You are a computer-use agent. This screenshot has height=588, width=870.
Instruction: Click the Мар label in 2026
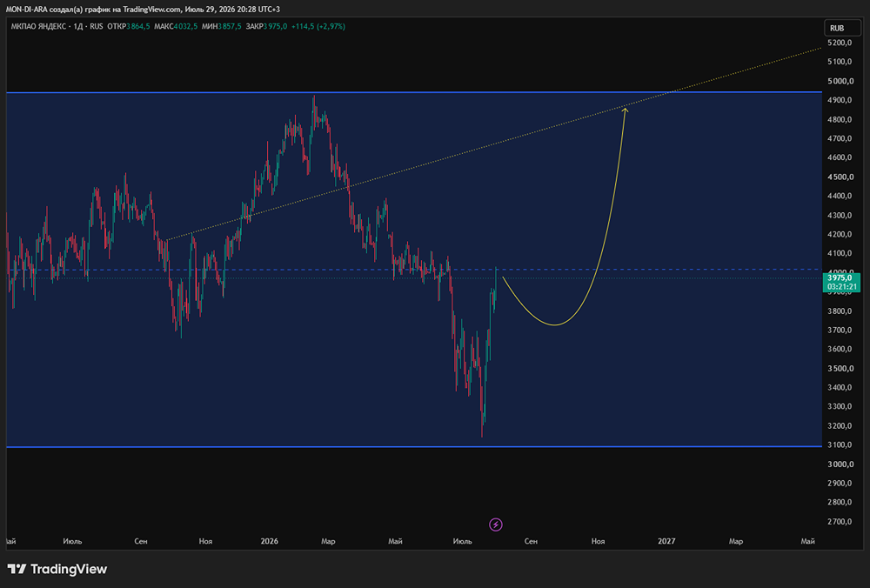[x=328, y=541]
